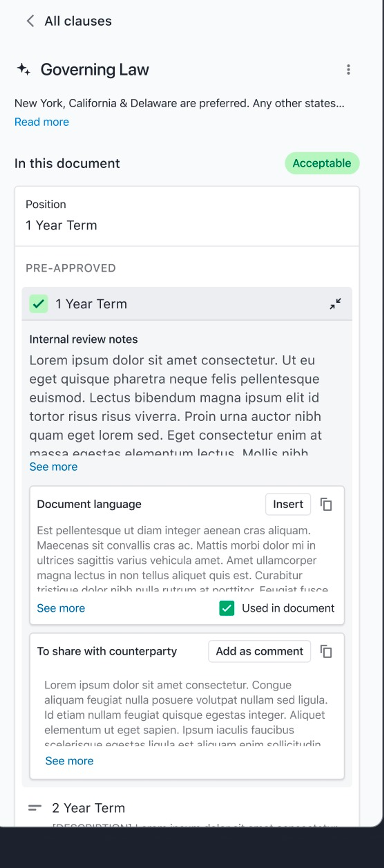Click the Insert button

coord(288,505)
